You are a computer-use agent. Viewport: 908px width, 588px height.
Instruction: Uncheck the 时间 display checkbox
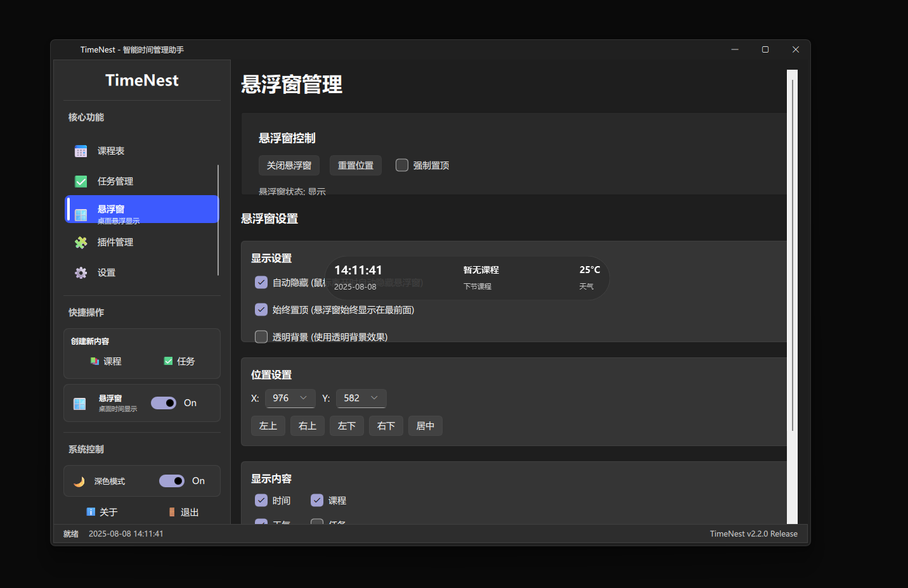261,501
